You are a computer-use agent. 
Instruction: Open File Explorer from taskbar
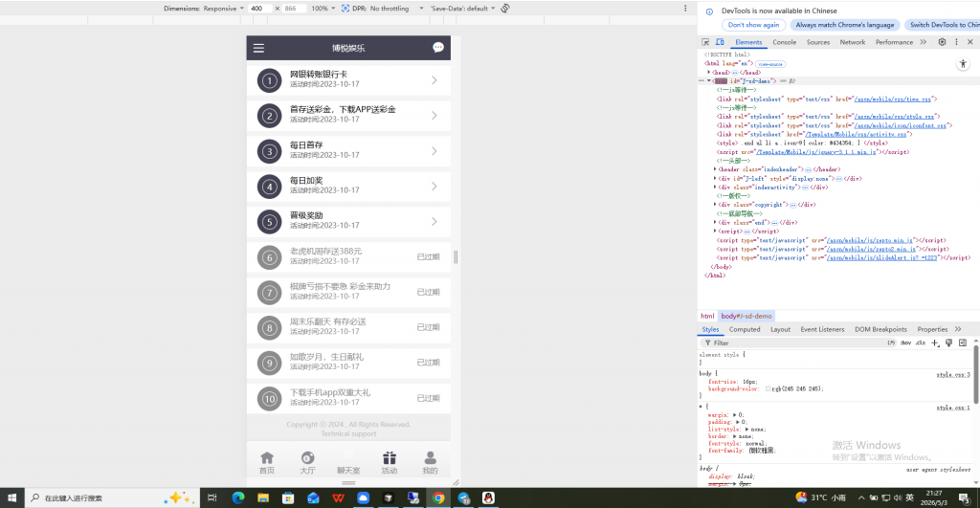(263, 498)
